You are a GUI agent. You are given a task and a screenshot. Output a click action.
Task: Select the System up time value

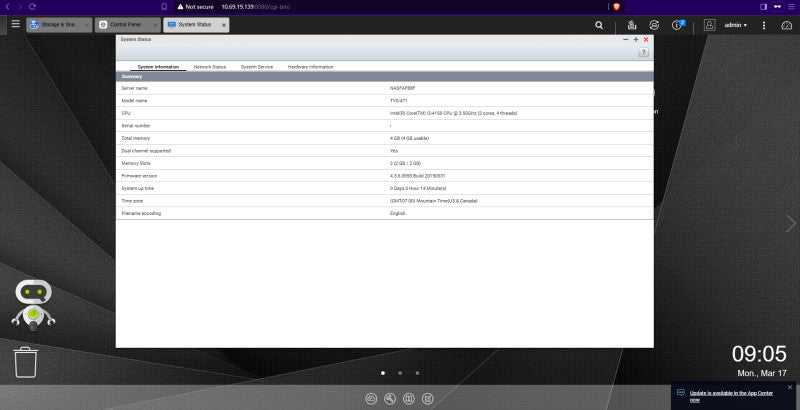click(x=418, y=188)
